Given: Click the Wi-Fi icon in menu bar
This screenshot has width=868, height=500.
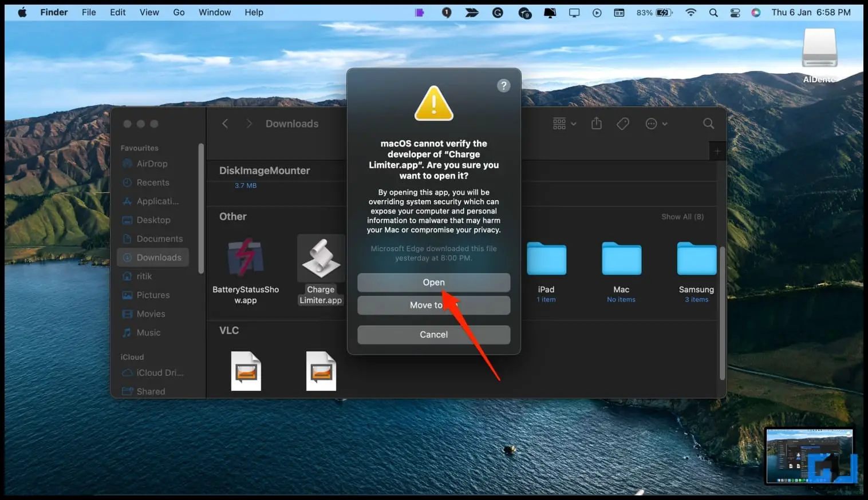Looking at the screenshot, I should click(691, 12).
